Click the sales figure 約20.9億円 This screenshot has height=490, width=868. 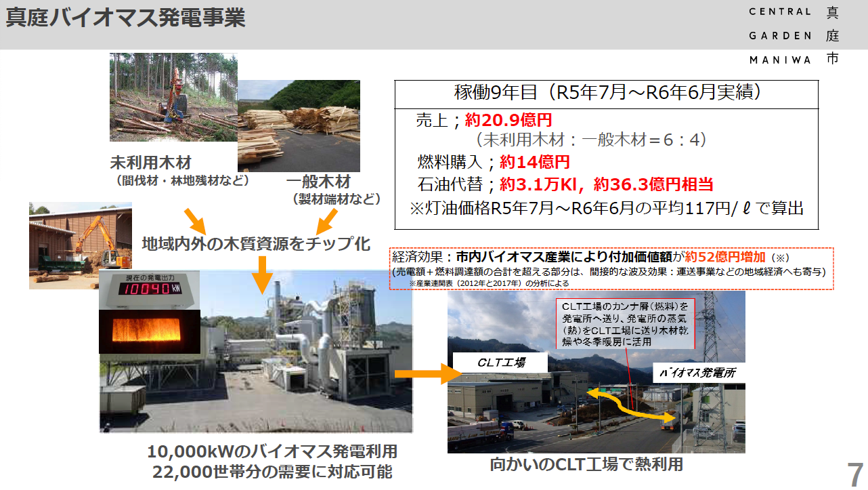coord(509,121)
